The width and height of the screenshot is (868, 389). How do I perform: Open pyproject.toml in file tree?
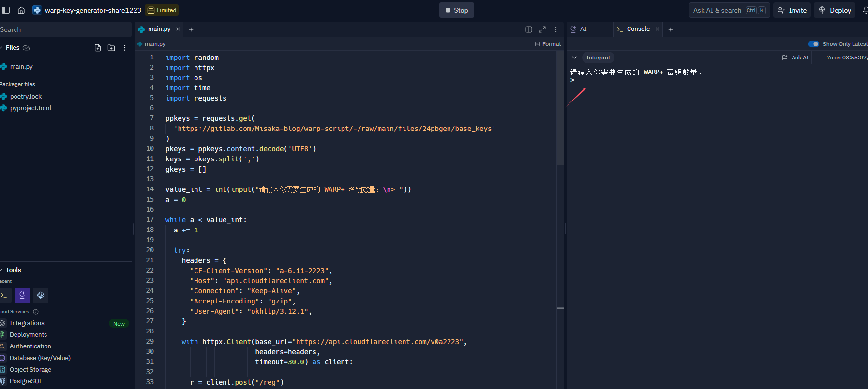(30, 108)
